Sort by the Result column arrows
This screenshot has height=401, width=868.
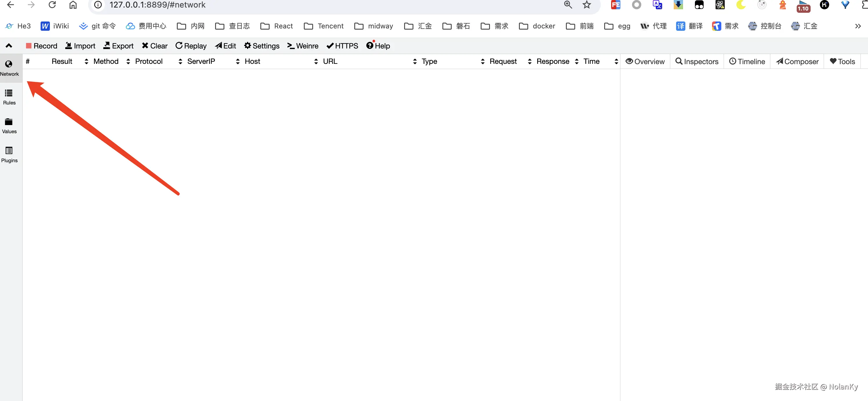(x=86, y=62)
